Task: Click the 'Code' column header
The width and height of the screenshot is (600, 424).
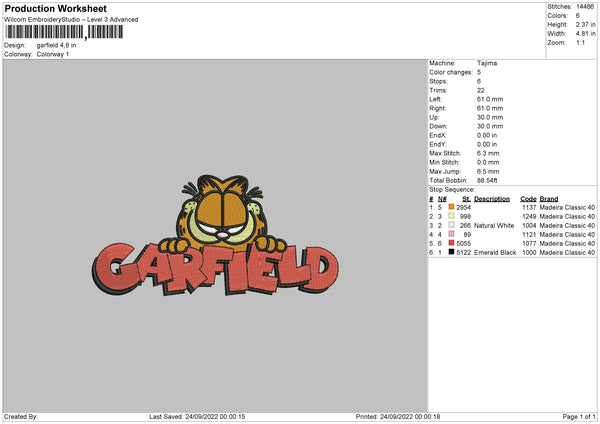Action: click(528, 199)
